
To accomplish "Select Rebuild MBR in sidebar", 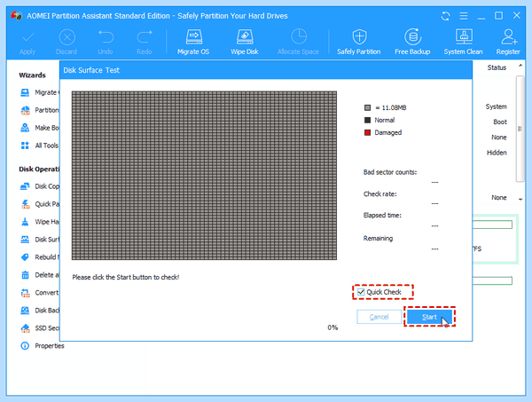I will click(40, 257).
